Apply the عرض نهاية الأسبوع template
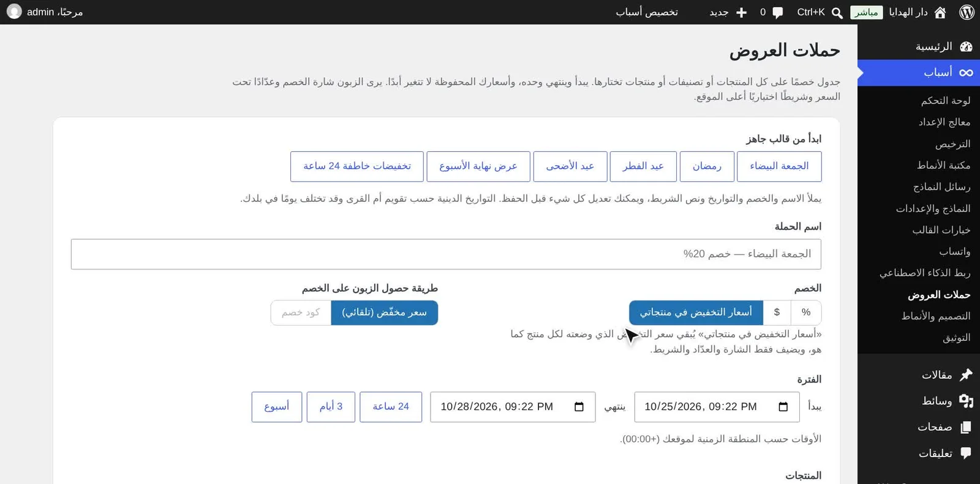The width and height of the screenshot is (980, 484). [478, 166]
